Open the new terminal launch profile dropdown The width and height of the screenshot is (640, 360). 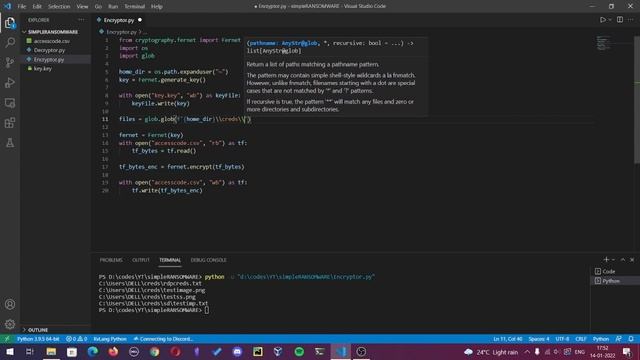(x=613, y=260)
